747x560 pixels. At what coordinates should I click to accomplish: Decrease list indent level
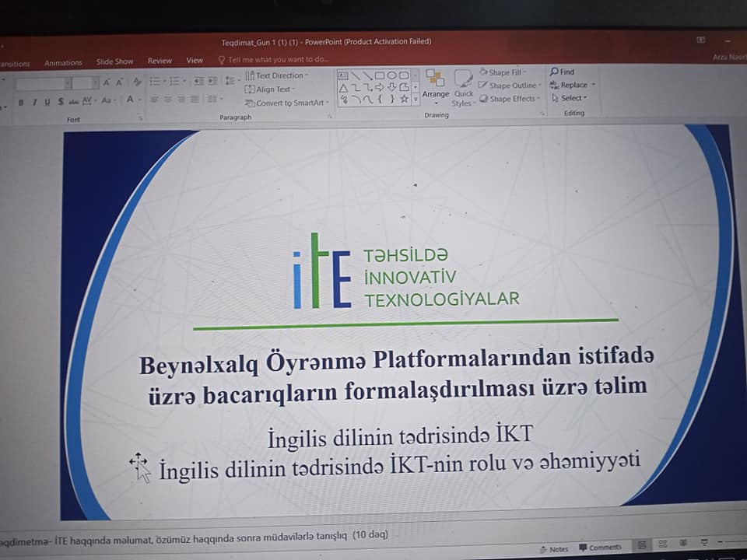point(198,81)
